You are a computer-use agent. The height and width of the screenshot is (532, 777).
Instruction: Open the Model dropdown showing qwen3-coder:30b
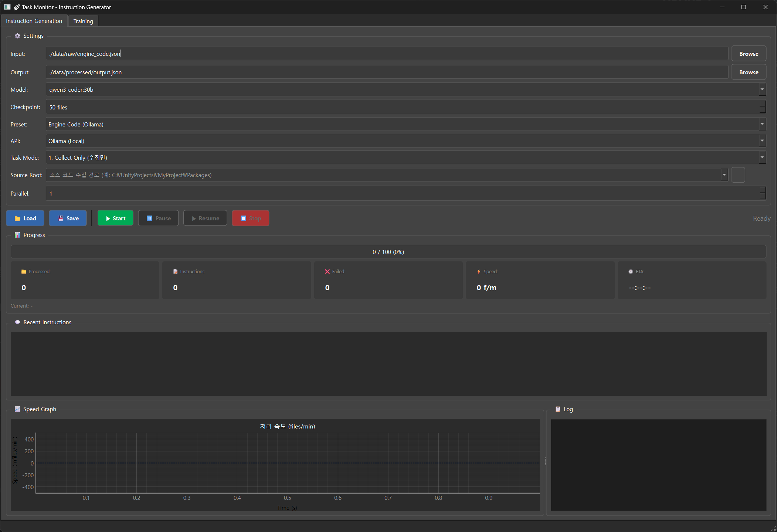point(762,89)
